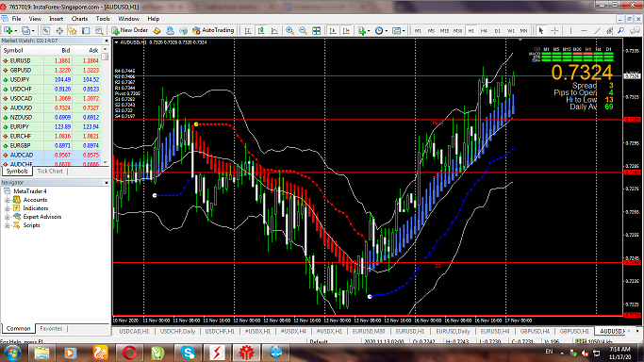Screen dimensions: 644x362
Task: Open the Profiles toolbar icon
Action: (25, 31)
